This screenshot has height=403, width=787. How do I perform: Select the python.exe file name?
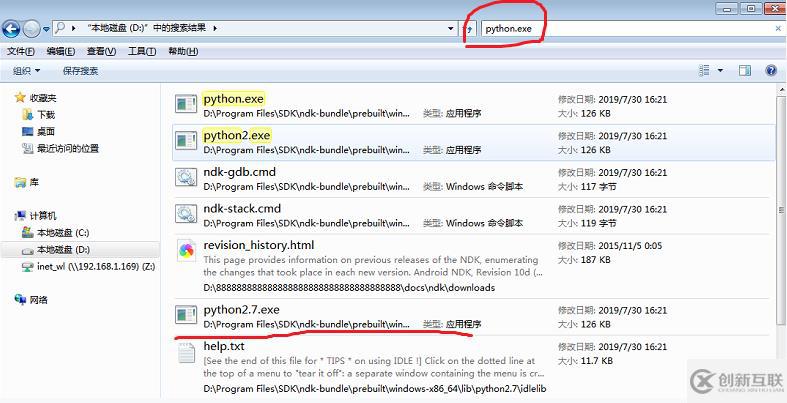[x=233, y=99]
